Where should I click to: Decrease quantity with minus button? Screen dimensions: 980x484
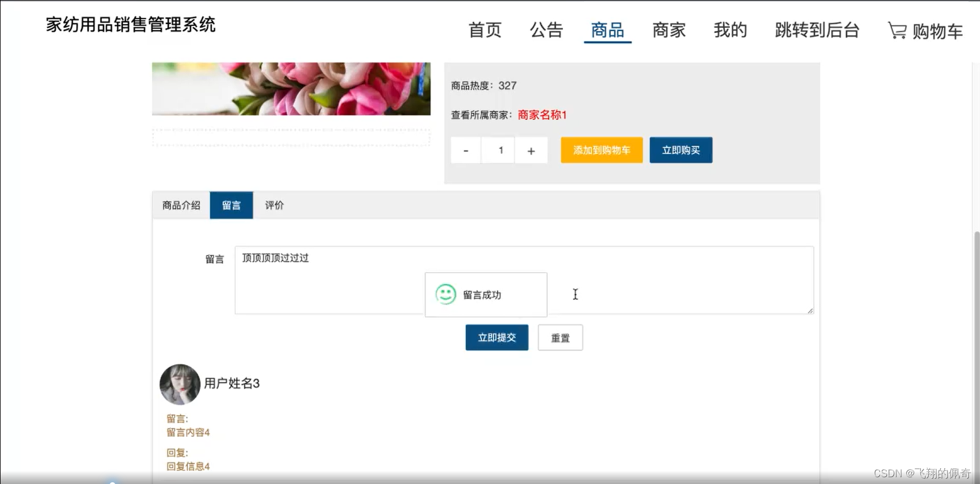pyautogui.click(x=466, y=151)
